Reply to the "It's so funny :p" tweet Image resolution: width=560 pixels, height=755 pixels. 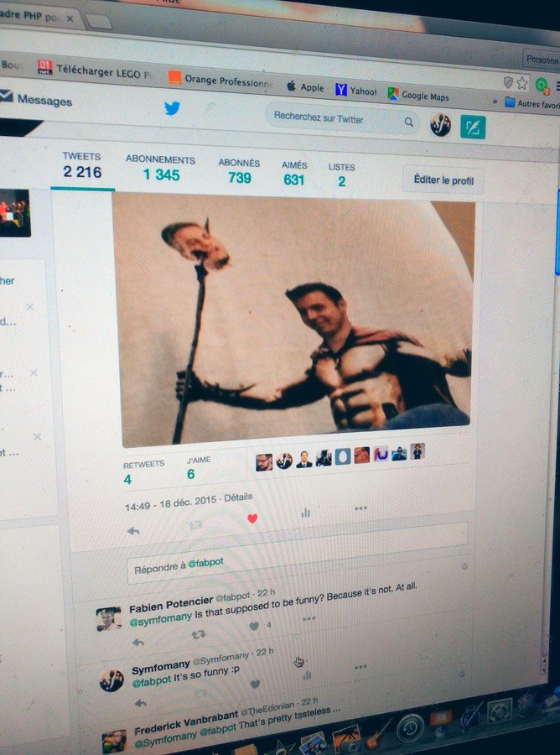(x=141, y=703)
